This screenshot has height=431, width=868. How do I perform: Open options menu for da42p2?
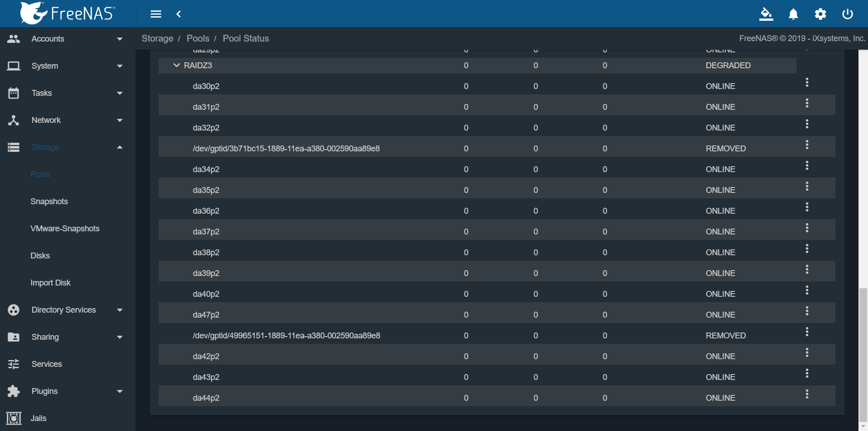(807, 352)
